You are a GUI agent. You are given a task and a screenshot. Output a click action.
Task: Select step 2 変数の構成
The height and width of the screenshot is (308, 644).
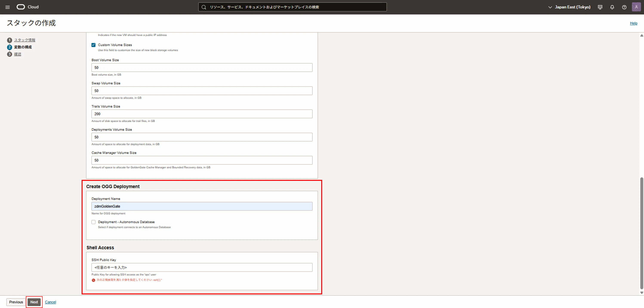point(23,47)
